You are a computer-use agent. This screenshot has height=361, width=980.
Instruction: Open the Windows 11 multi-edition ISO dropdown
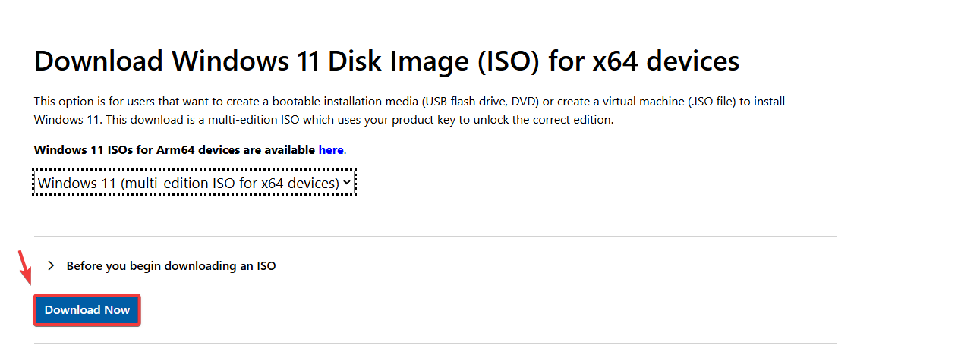pos(188,183)
